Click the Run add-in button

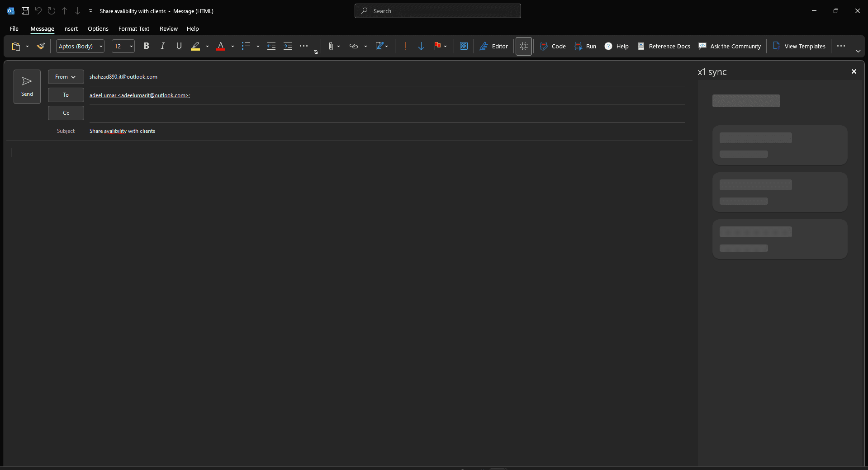pos(585,46)
